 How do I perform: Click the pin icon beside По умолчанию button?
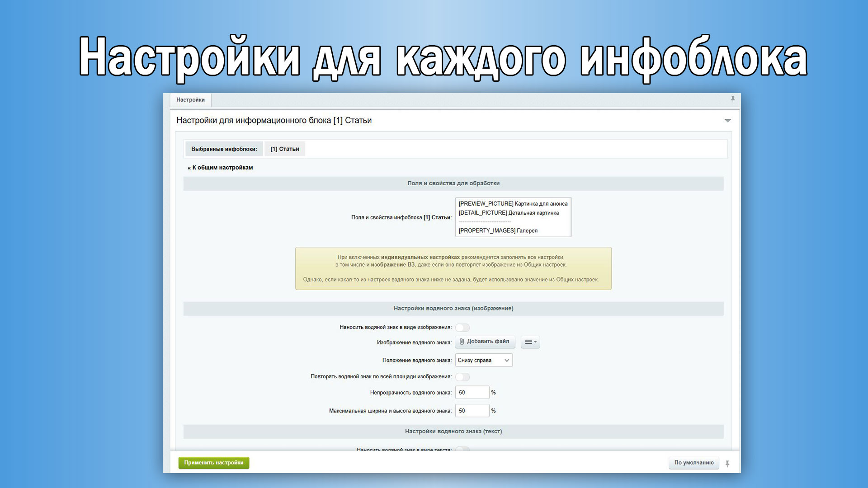tap(727, 464)
